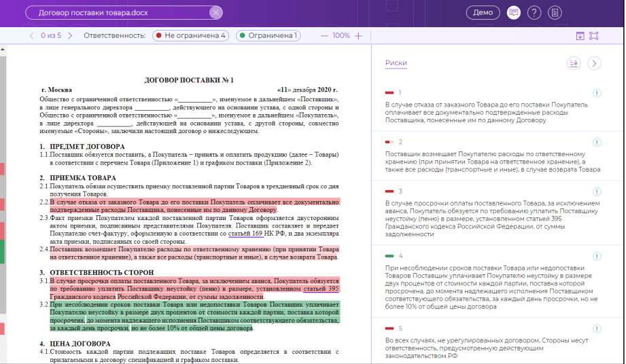This screenshot has height=364, width=626.
Task: Switch to fullscreen view icon
Action: coord(594,36)
